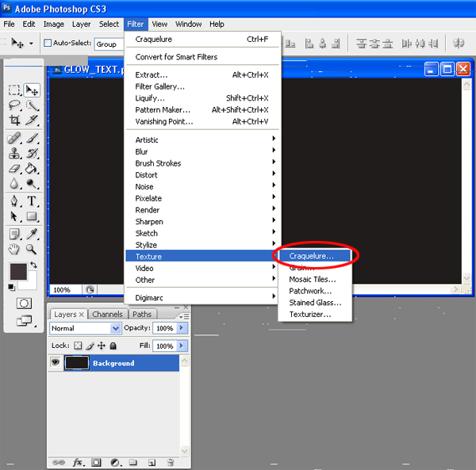
Task: Select the Notes tool
Action: 14,234
